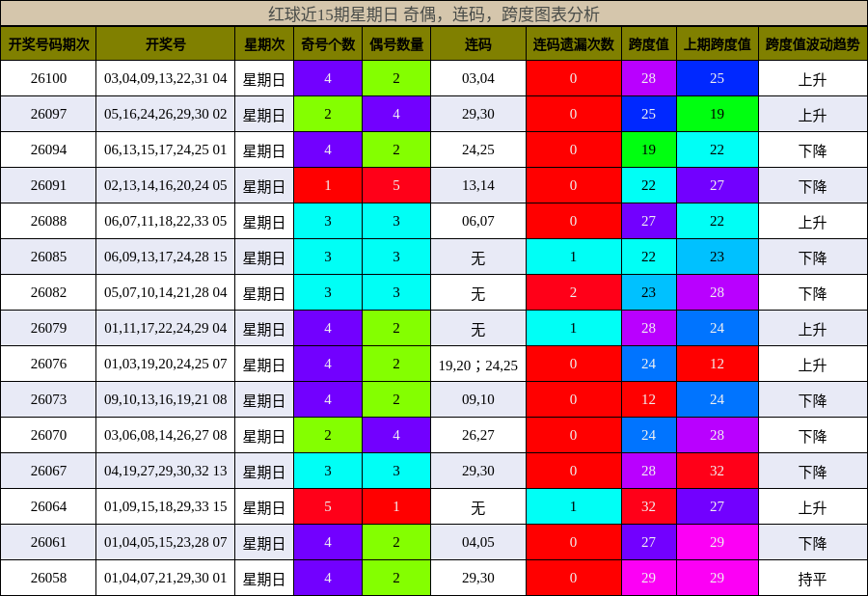The width and height of the screenshot is (868, 596).
Task: Select period number 26100
Action: tap(49, 78)
